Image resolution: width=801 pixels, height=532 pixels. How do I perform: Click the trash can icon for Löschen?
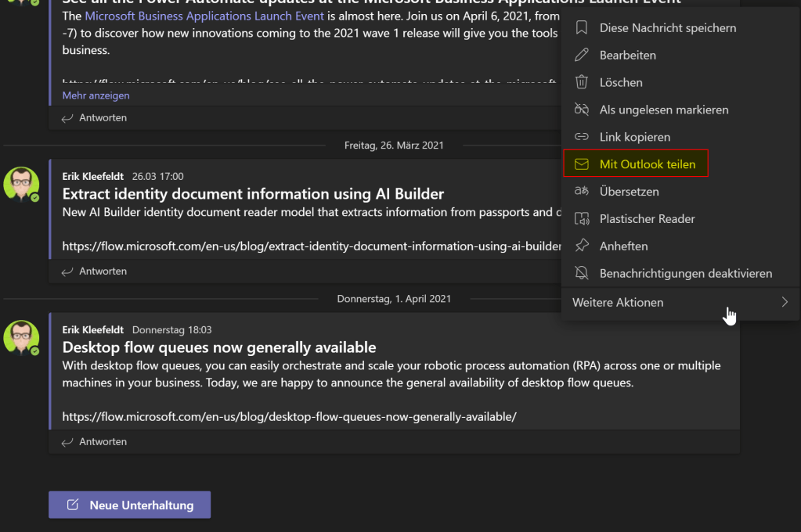coord(581,82)
